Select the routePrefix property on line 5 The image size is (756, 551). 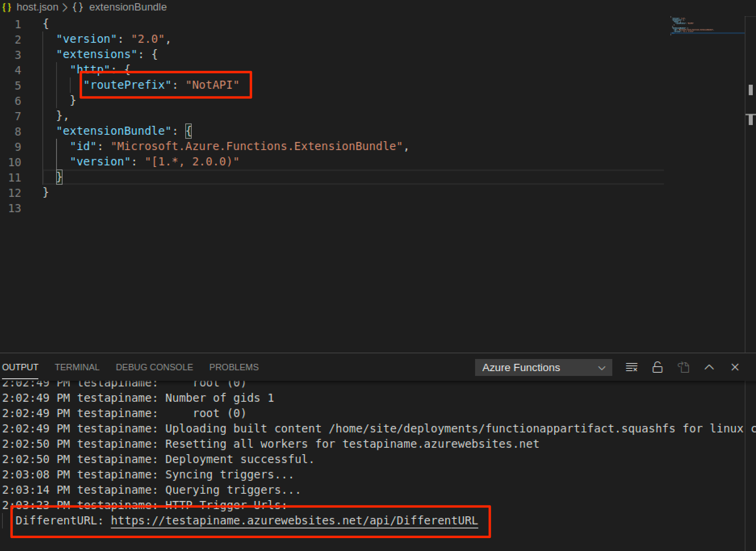pyautogui.click(x=127, y=85)
